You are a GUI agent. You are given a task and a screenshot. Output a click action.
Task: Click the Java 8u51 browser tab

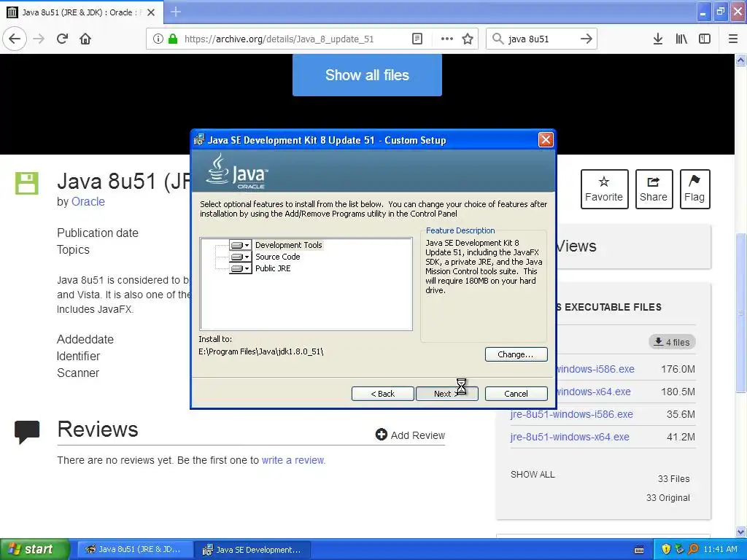click(81, 12)
